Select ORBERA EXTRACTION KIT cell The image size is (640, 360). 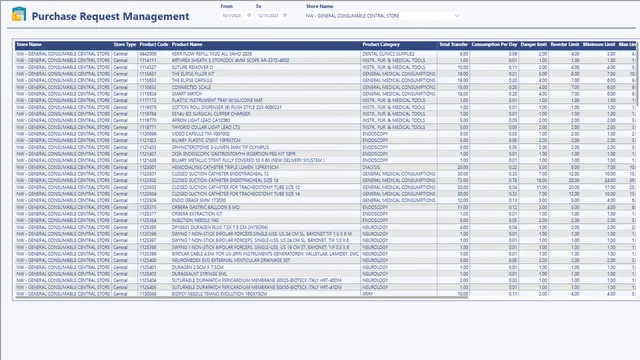[197, 214]
